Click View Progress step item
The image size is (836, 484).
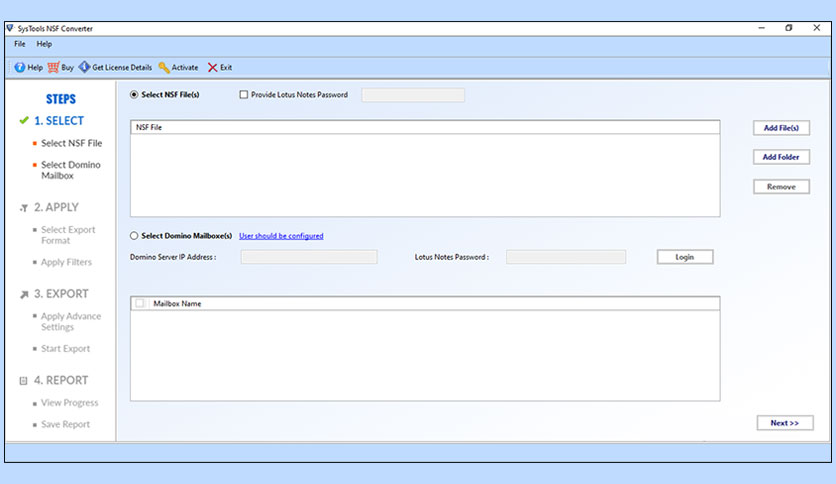tap(69, 402)
